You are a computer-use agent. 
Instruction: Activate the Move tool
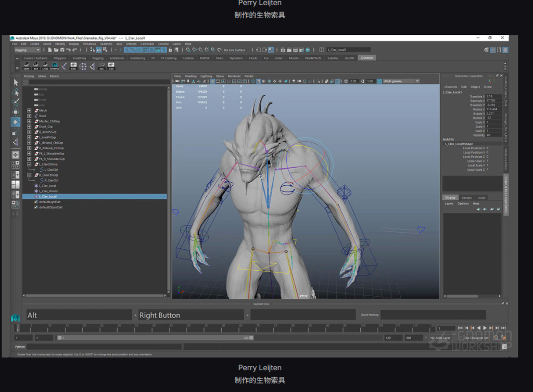coord(16,112)
